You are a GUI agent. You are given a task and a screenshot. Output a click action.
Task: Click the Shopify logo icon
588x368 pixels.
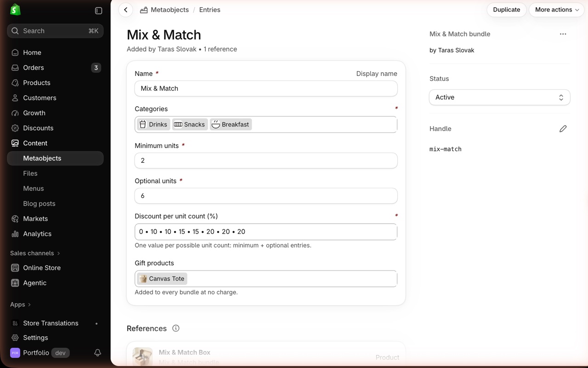15,10
